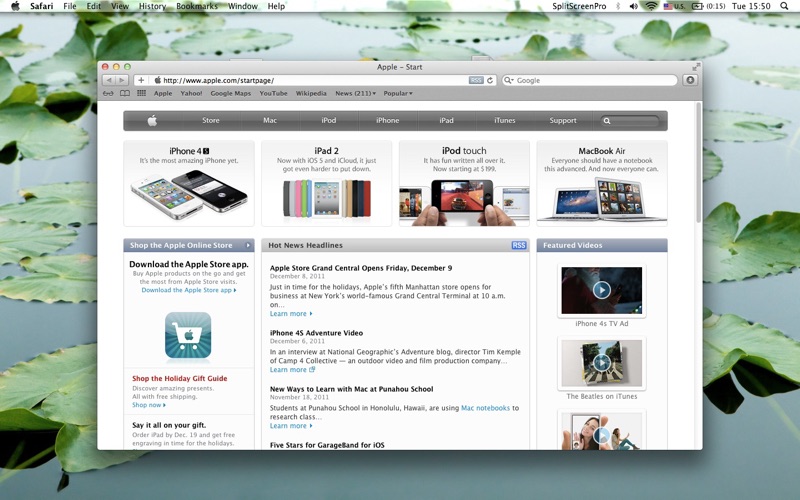800x500 pixels.
Task: Click the Wi-Fi status icon in menu bar
Action: pos(651,6)
